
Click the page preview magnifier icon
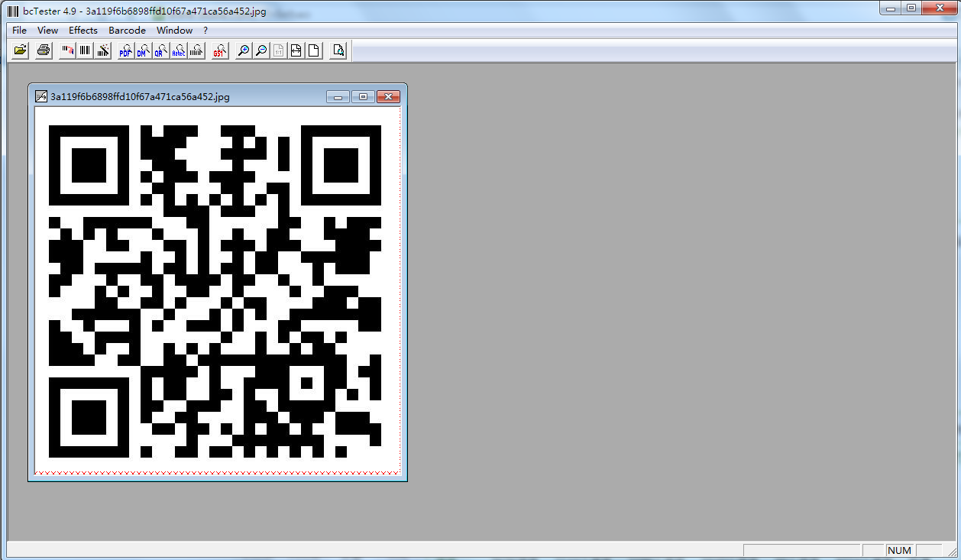(x=338, y=50)
